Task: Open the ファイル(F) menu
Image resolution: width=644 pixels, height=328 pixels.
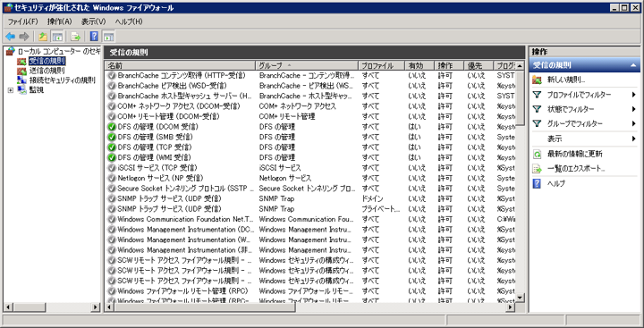Action: 23,21
